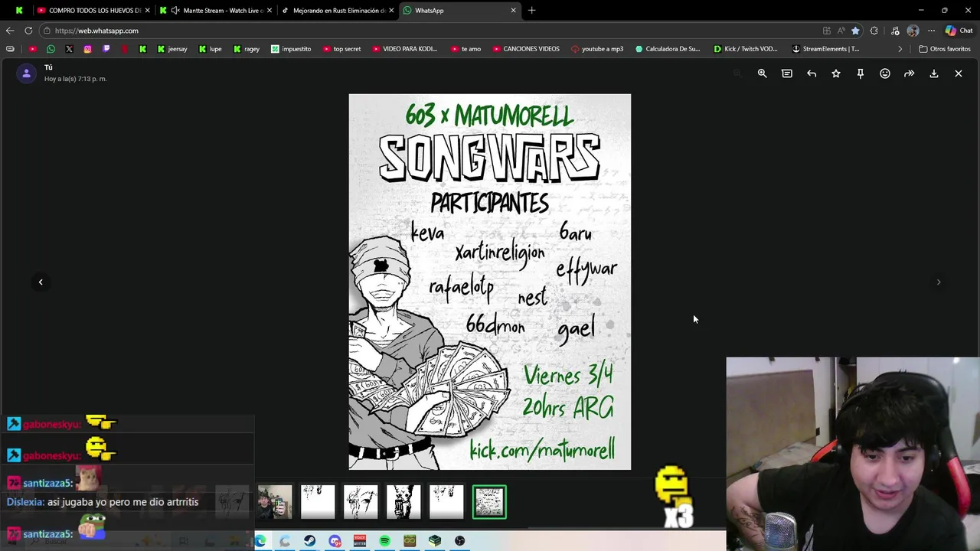Select the fourth thumbnail with dark figure
980x551 pixels.
pos(403,502)
